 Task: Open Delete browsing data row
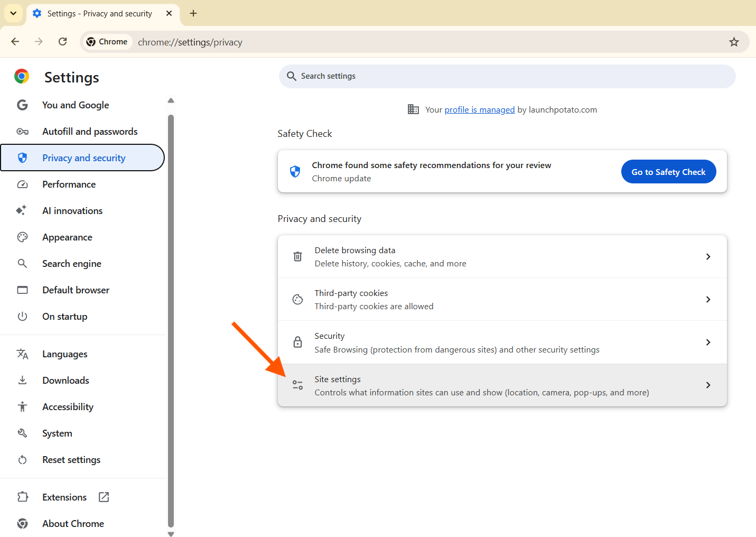coord(502,257)
